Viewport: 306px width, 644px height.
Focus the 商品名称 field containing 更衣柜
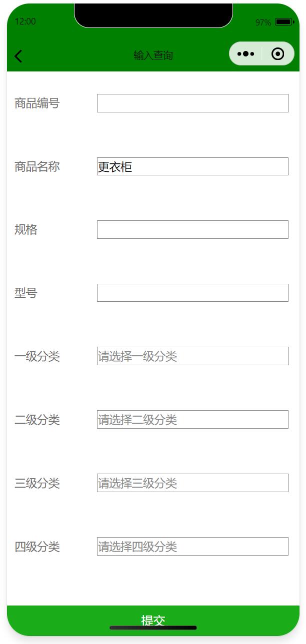[x=192, y=166]
